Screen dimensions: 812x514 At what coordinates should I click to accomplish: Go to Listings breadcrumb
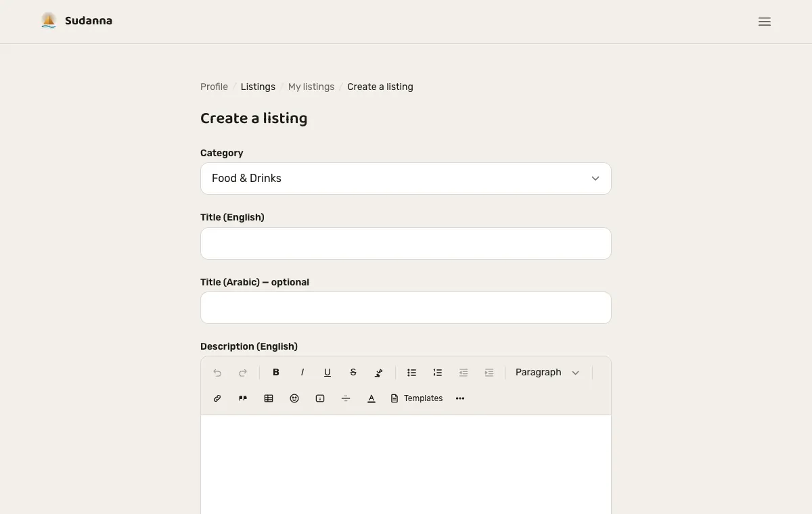point(258,87)
